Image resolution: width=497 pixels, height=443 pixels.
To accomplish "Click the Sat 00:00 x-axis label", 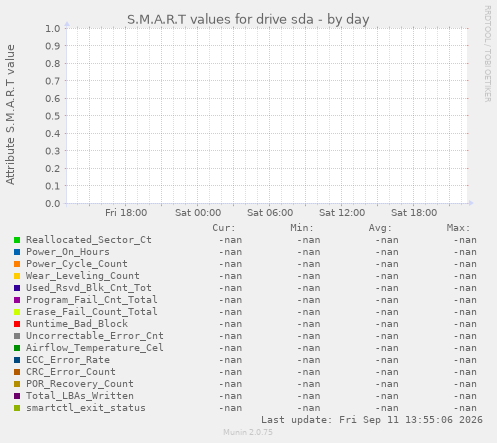I will pyautogui.click(x=198, y=213).
